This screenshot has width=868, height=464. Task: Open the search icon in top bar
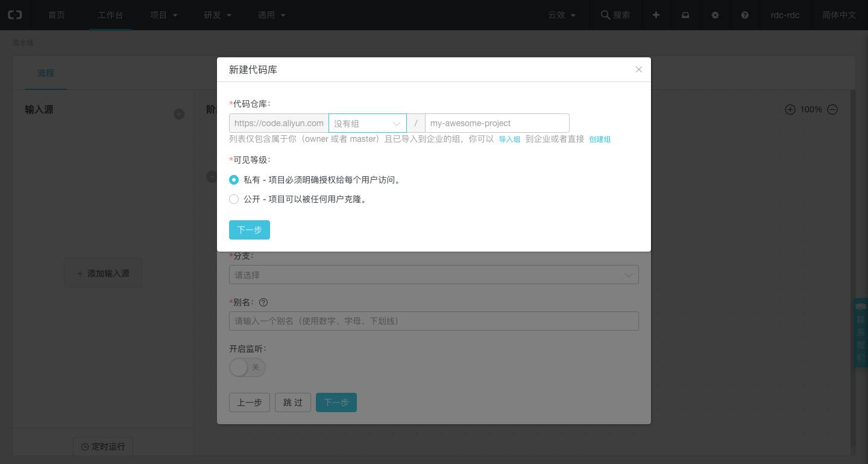pos(605,15)
